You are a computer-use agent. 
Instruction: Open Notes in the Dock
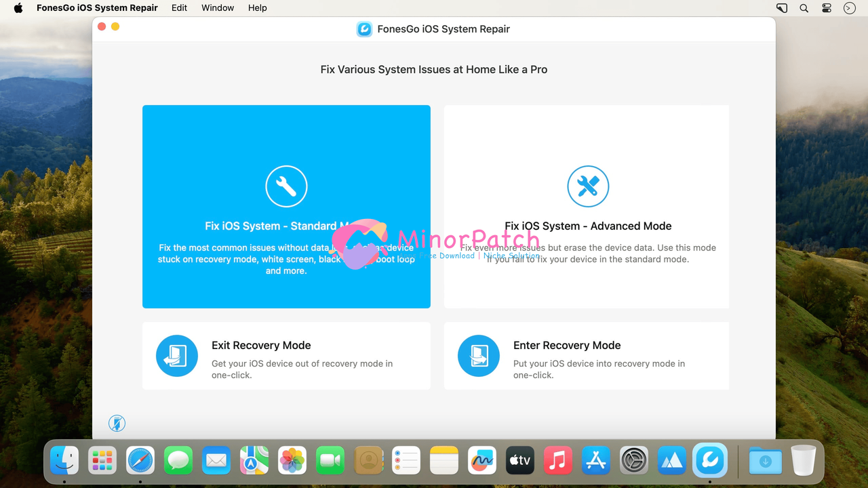pos(444,461)
